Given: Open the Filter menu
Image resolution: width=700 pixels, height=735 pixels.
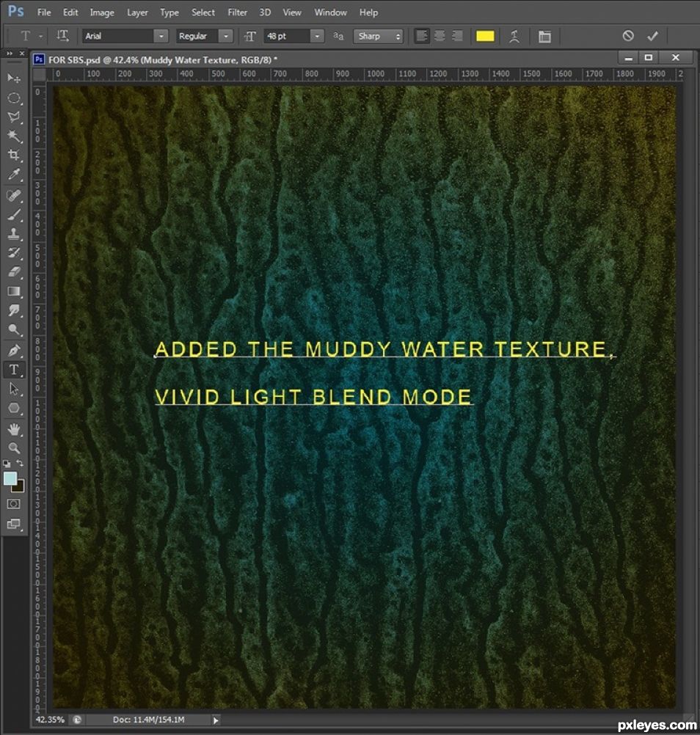Looking at the screenshot, I should (x=237, y=12).
